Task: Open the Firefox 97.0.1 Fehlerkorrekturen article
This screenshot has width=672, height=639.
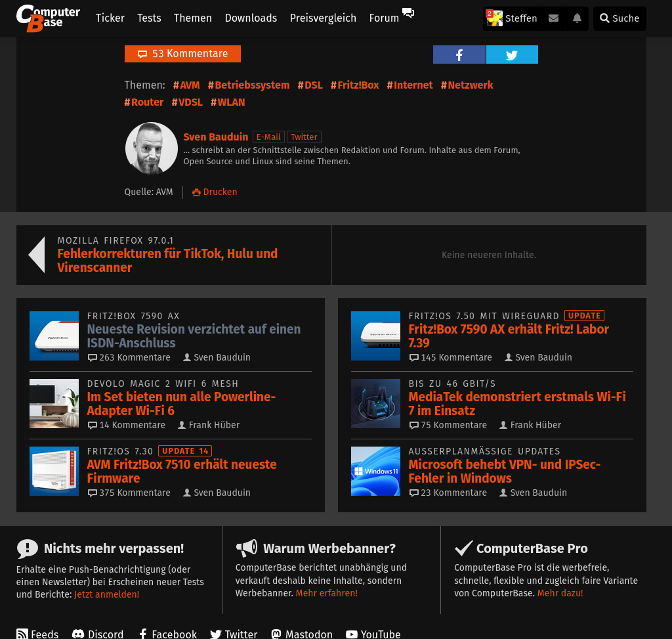Action: [167, 260]
